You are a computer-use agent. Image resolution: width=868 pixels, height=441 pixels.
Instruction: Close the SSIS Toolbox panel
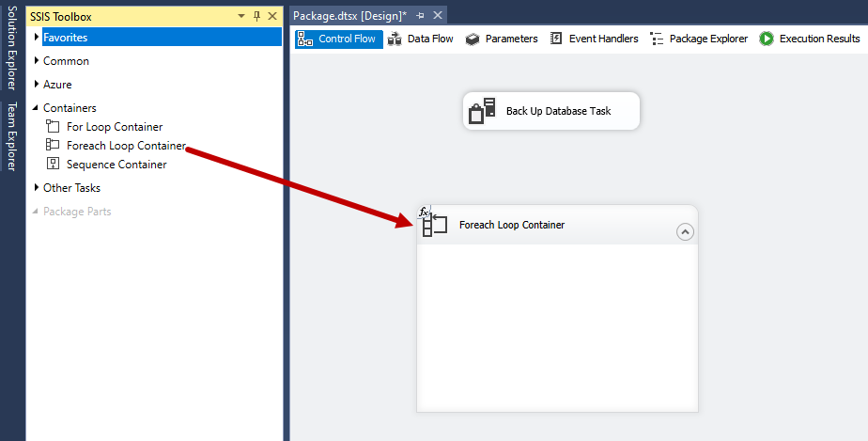[x=272, y=16]
